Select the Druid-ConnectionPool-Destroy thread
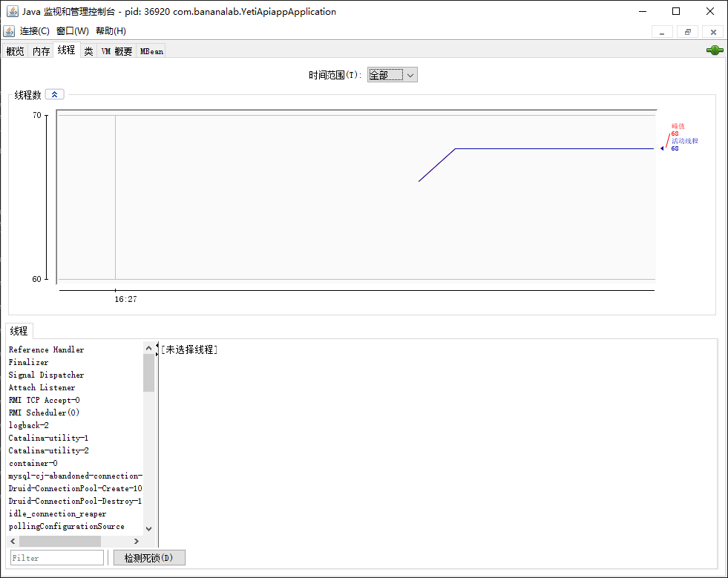This screenshot has width=728, height=578. click(75, 501)
